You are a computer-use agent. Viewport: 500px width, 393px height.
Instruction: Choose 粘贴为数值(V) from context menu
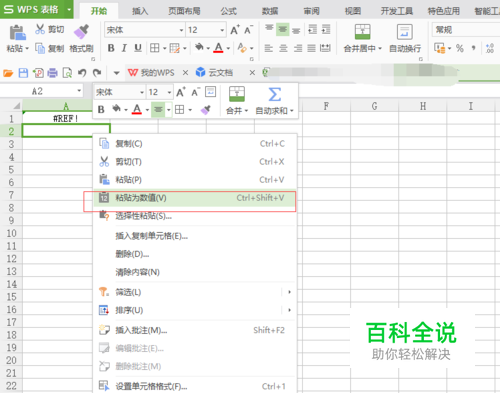pyautogui.click(x=195, y=198)
